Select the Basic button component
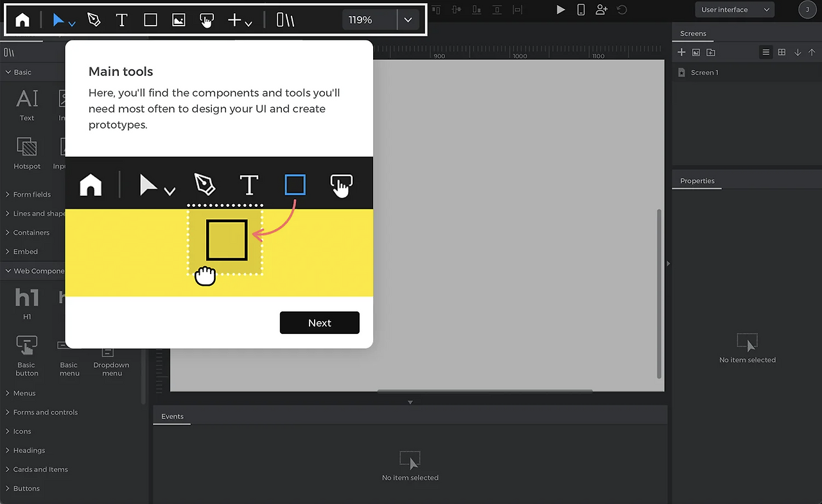The image size is (822, 504). pos(27,356)
